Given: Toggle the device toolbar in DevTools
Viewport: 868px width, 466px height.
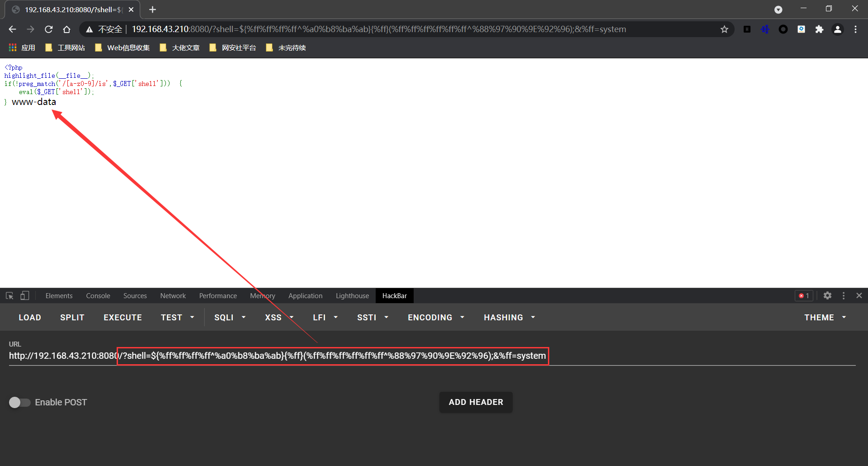Looking at the screenshot, I should [24, 295].
